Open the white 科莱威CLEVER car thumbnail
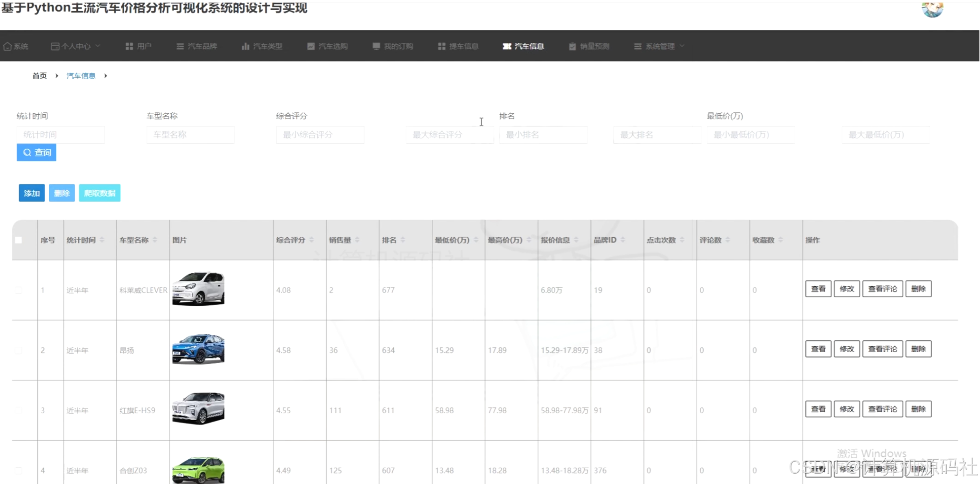Viewport: 980px width, 484px height. point(198,289)
